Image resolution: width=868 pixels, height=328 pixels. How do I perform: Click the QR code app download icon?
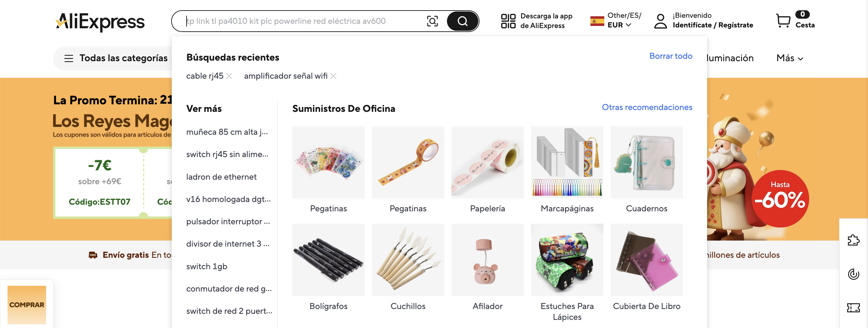[508, 21]
